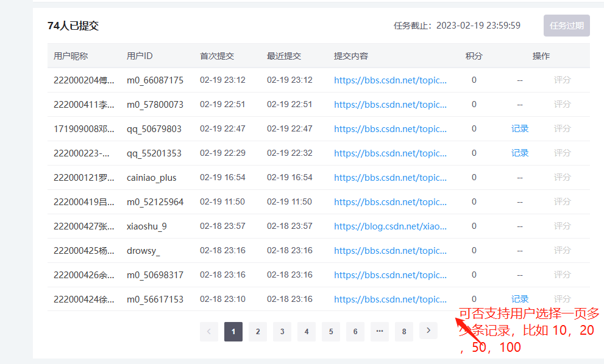Go to page 3

click(x=282, y=331)
